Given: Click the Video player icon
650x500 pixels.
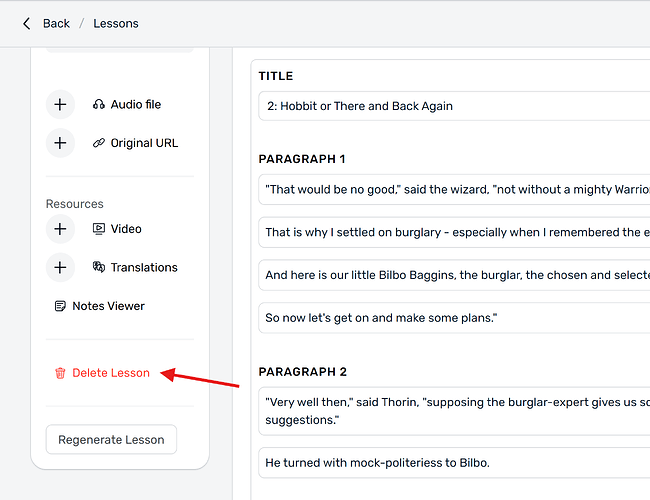Looking at the screenshot, I should click(99, 229).
